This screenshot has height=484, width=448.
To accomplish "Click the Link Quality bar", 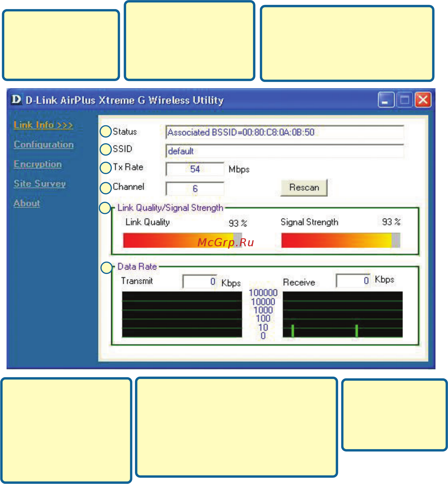I will [182, 240].
